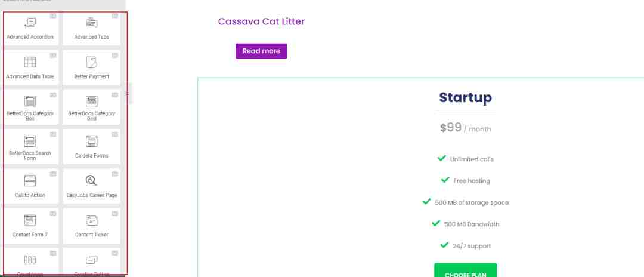Select the Advanced Tabs widget
Image resolution: width=644 pixels, height=277 pixels.
tap(92, 29)
